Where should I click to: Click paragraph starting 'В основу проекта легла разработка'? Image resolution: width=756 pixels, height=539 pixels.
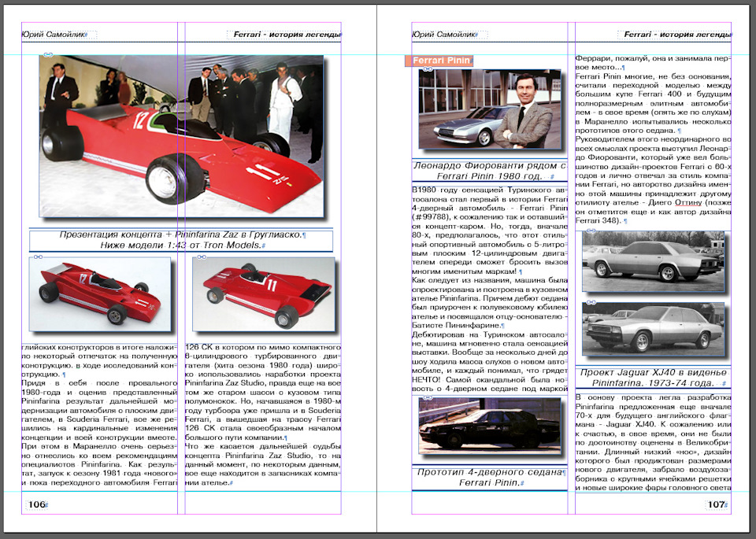pyautogui.click(x=654, y=443)
